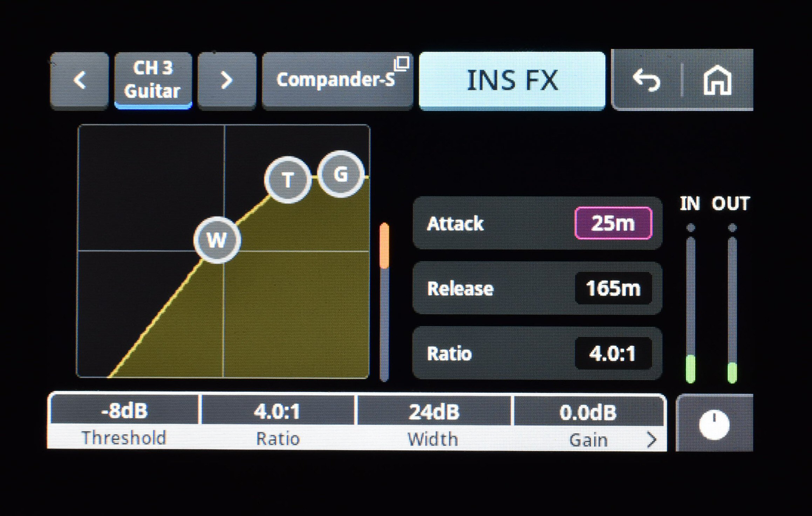Screen dimensions: 812x516
Task: Tap the knob icon at bottom right
Action: [714, 424]
